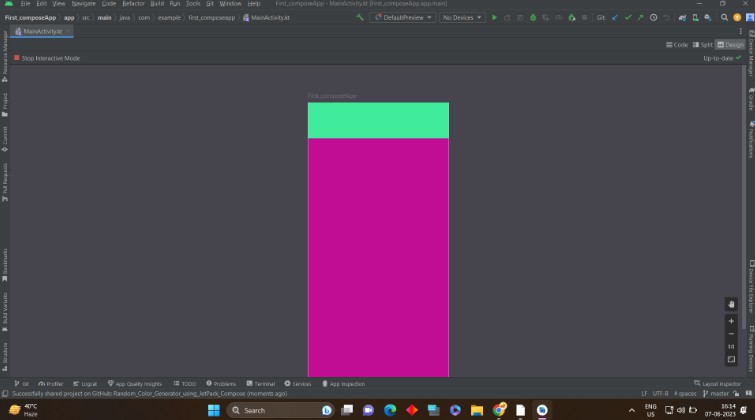755x420 pixels.
Task: Open the Git tool window at bottom
Action: coord(22,384)
